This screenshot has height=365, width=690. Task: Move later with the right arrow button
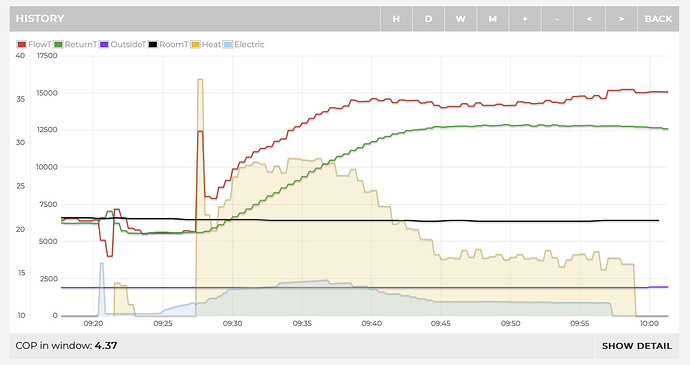coord(621,18)
